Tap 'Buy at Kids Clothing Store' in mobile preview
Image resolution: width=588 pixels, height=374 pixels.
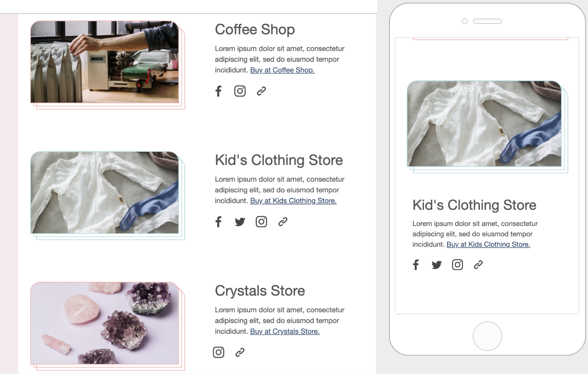pyautogui.click(x=488, y=245)
